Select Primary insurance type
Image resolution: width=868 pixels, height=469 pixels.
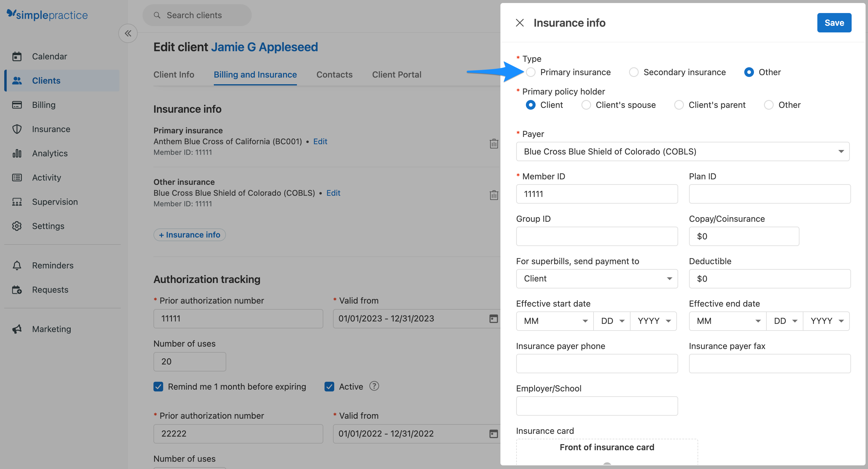click(530, 72)
